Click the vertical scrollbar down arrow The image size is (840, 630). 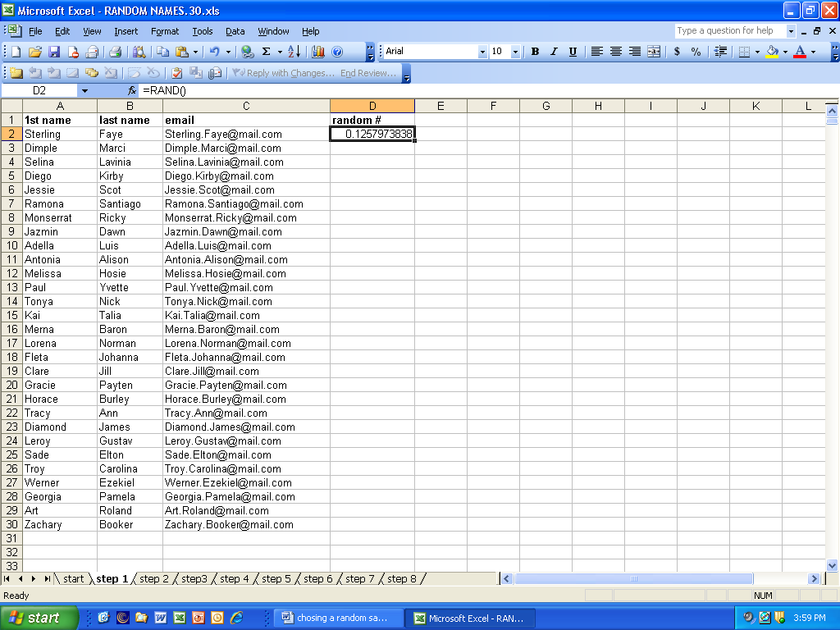[832, 564]
